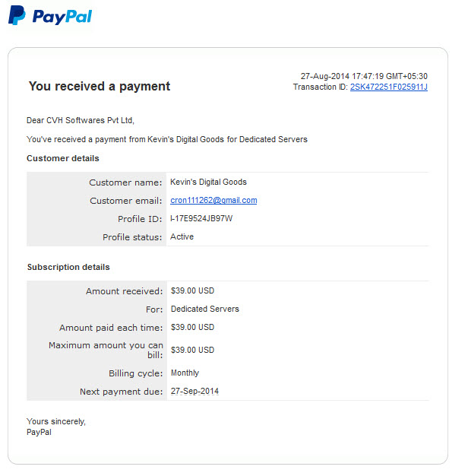Viewport: 468px width, 476px height.
Task: Click the Active profile status value
Action: point(182,236)
